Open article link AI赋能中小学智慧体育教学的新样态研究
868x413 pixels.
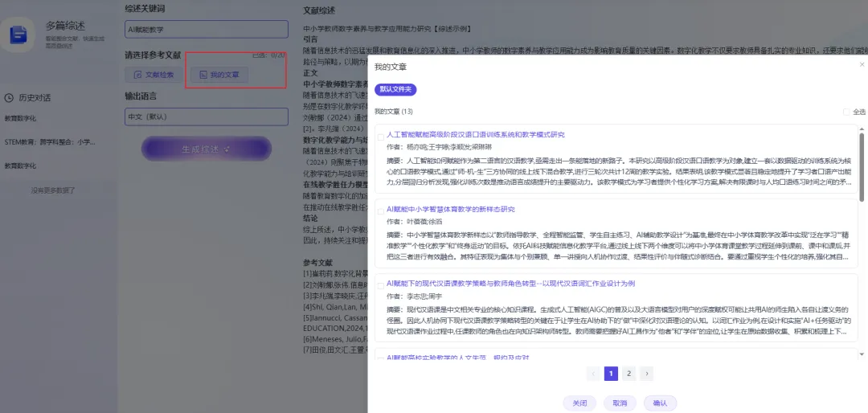tap(451, 209)
